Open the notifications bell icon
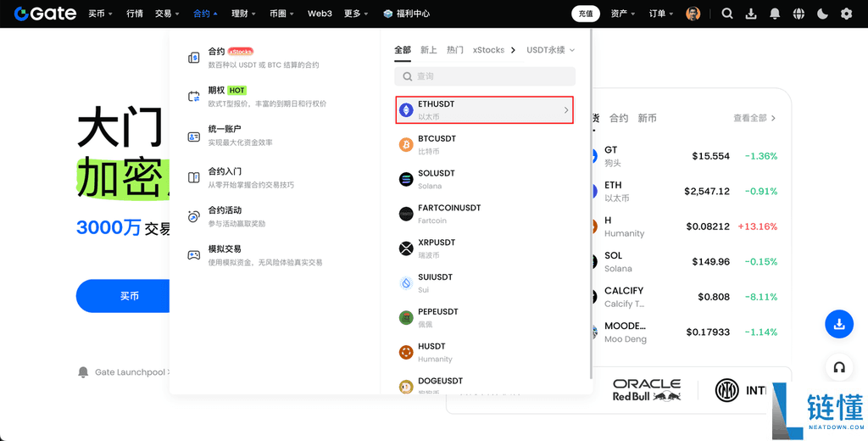 (775, 14)
